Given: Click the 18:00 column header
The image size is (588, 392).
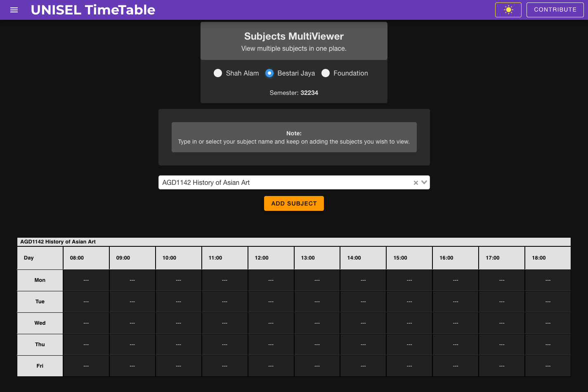Looking at the screenshot, I should point(548,258).
